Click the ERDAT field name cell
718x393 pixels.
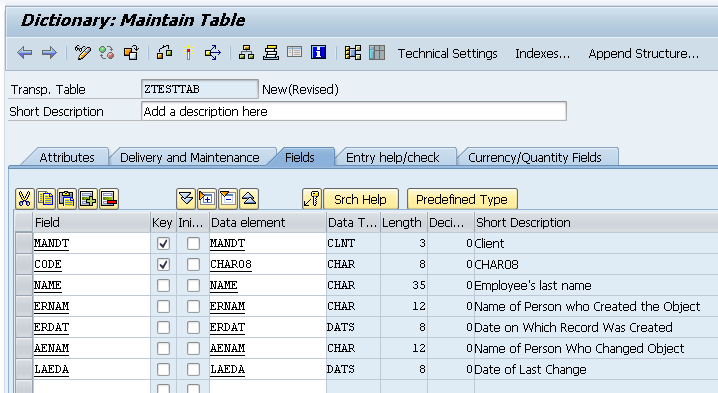(x=91, y=328)
